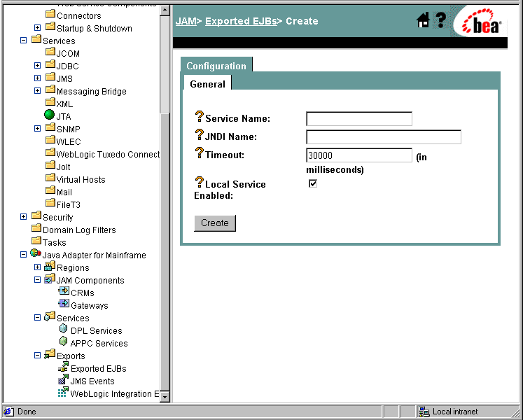The width and height of the screenshot is (523, 420).
Task: Expand the JMS node
Action: pyautogui.click(x=37, y=78)
